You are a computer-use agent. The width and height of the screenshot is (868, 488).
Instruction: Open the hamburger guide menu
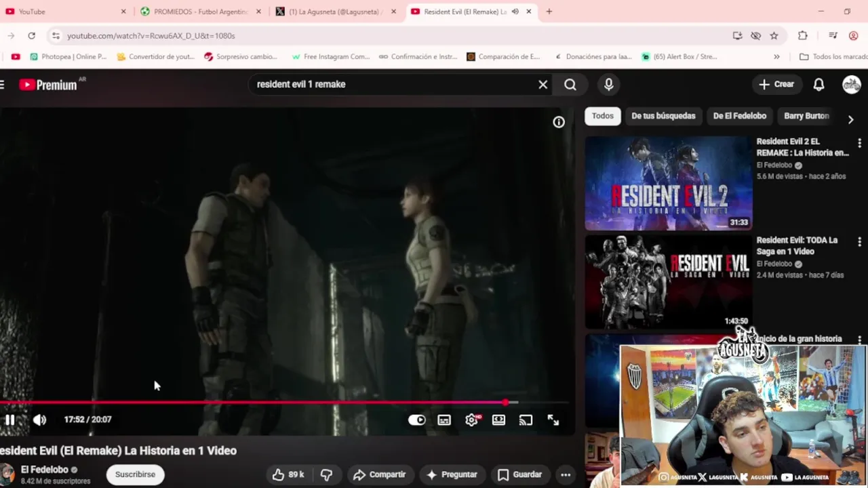click(3, 84)
